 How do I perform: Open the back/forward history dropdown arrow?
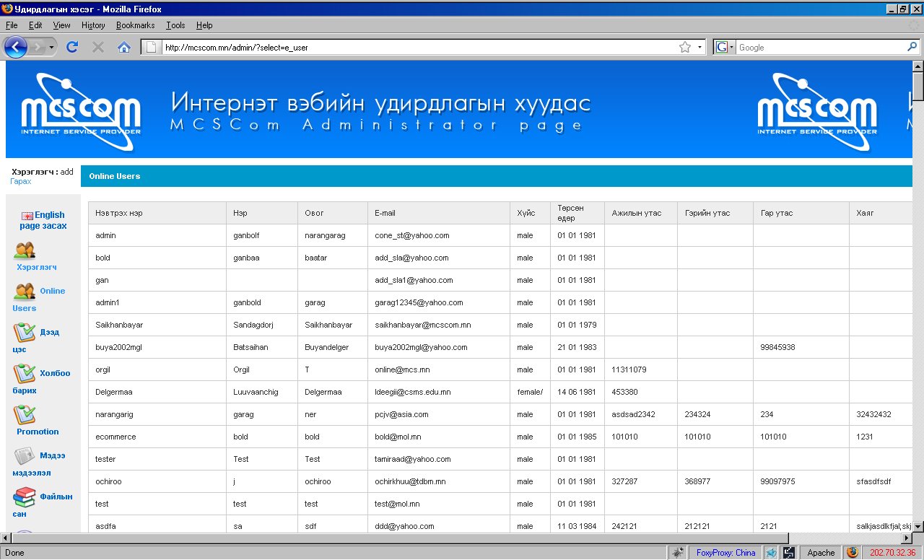tap(52, 47)
